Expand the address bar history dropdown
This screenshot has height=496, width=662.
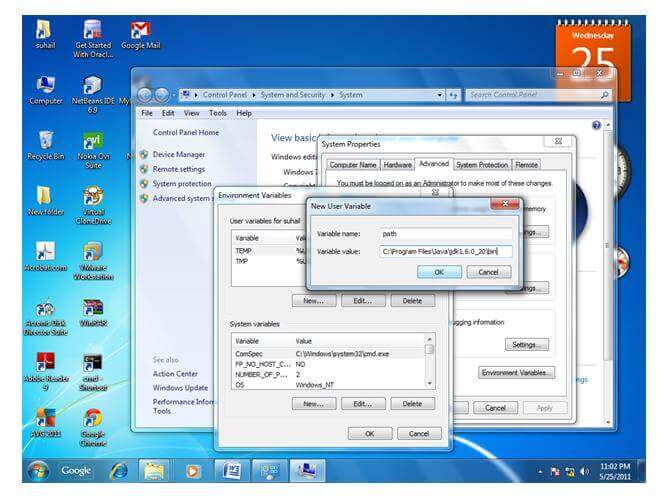tap(439, 95)
